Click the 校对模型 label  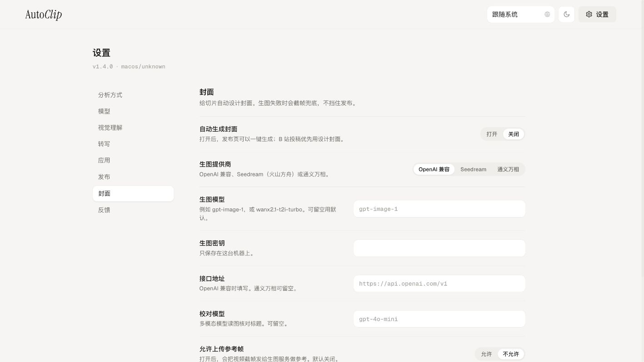pos(212,314)
